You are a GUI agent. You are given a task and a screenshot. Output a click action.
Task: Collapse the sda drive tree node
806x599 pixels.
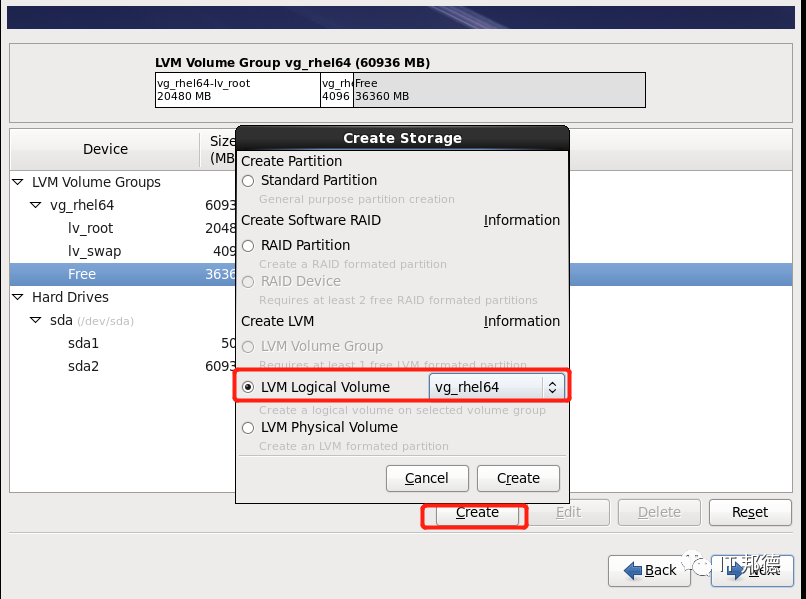coord(35,320)
